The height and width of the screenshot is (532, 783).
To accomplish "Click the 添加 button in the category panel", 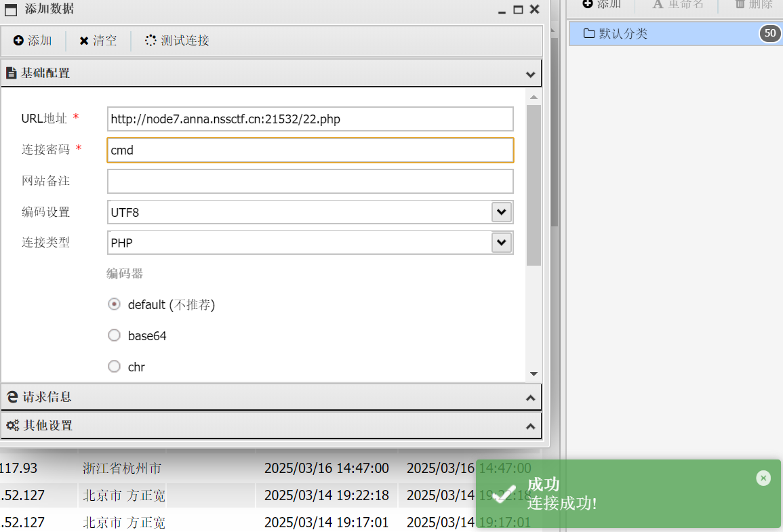I will point(602,4).
